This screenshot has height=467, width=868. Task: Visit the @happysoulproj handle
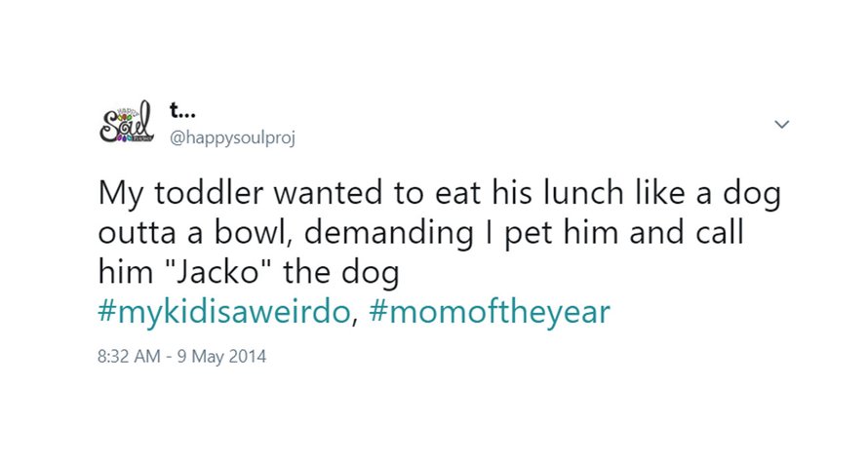point(232,137)
